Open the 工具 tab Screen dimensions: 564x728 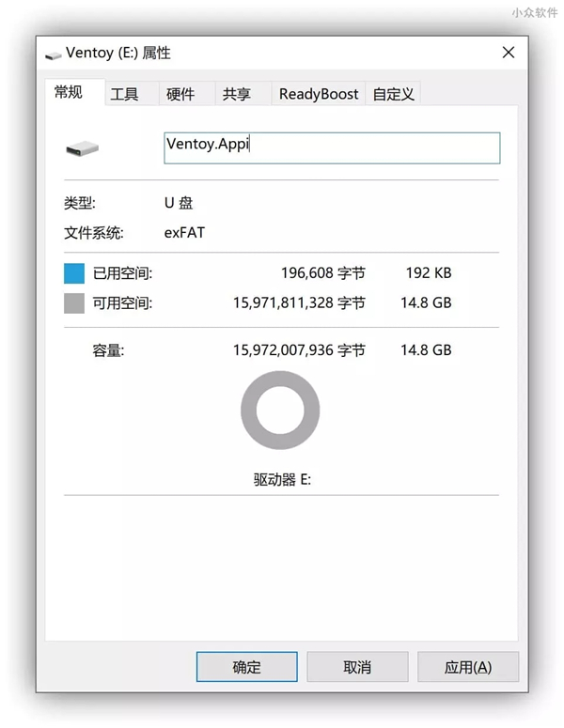coord(124,94)
